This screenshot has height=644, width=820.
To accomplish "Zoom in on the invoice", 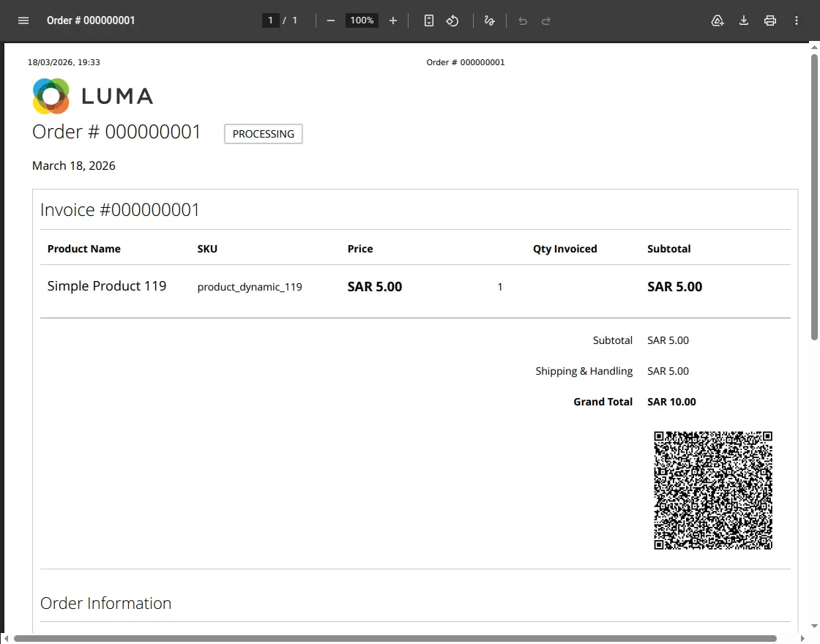I will coord(393,20).
